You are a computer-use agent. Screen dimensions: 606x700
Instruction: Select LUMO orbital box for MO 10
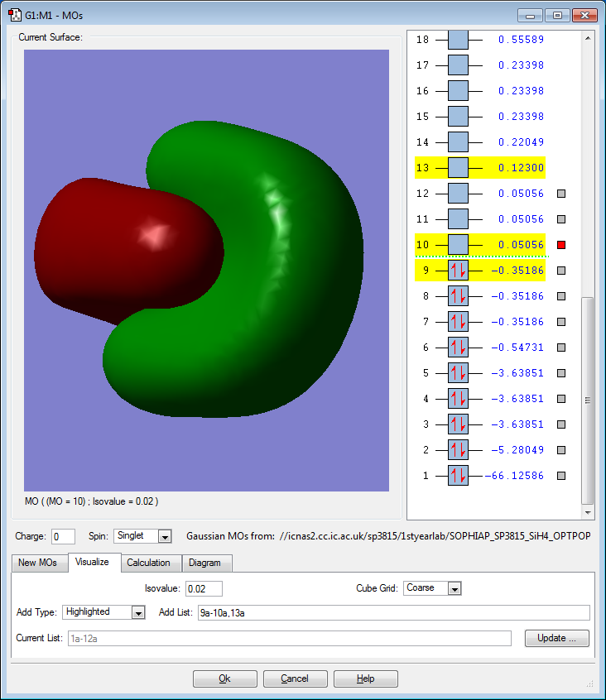tap(458, 245)
